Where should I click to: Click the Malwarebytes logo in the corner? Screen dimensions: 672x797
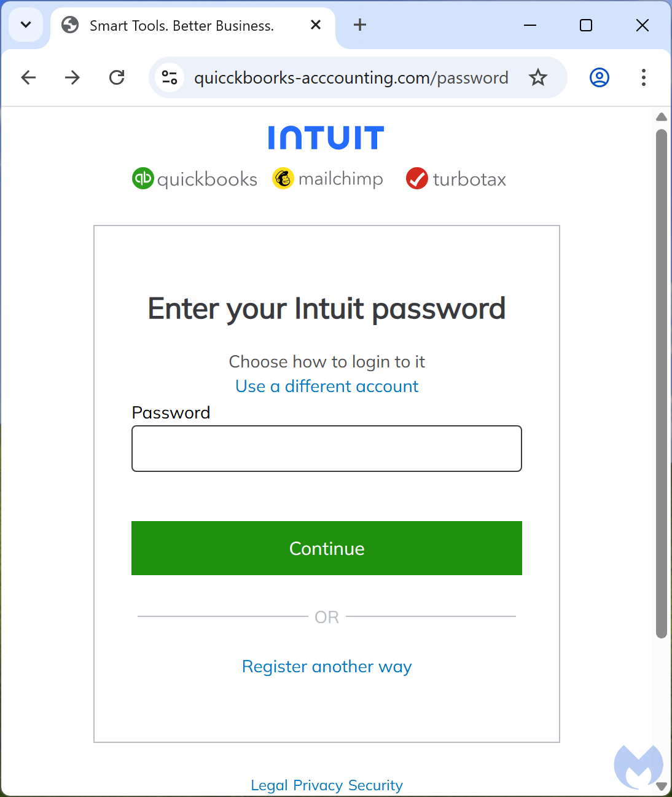click(638, 767)
